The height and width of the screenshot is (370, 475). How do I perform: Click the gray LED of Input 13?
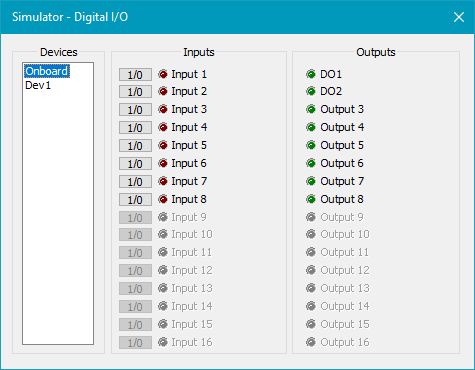pos(163,288)
